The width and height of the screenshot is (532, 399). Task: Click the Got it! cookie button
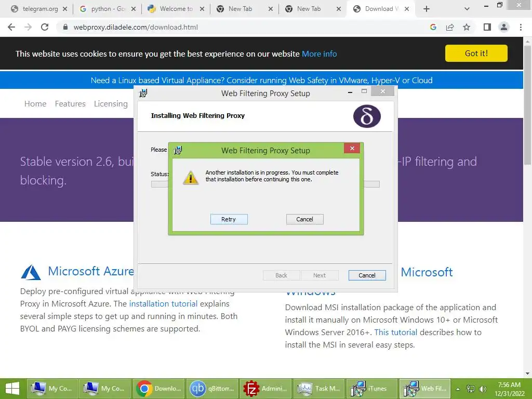tap(476, 54)
